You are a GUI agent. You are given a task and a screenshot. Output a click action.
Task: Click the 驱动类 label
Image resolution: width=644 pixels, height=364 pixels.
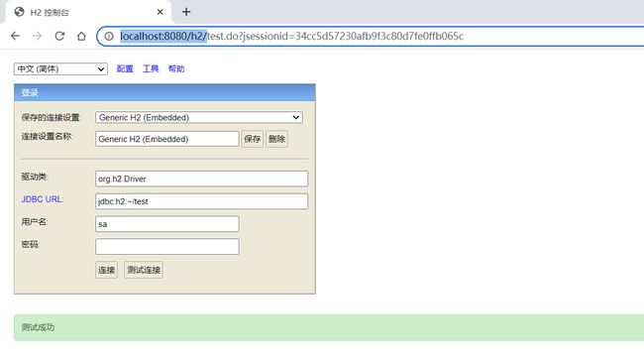click(x=35, y=177)
